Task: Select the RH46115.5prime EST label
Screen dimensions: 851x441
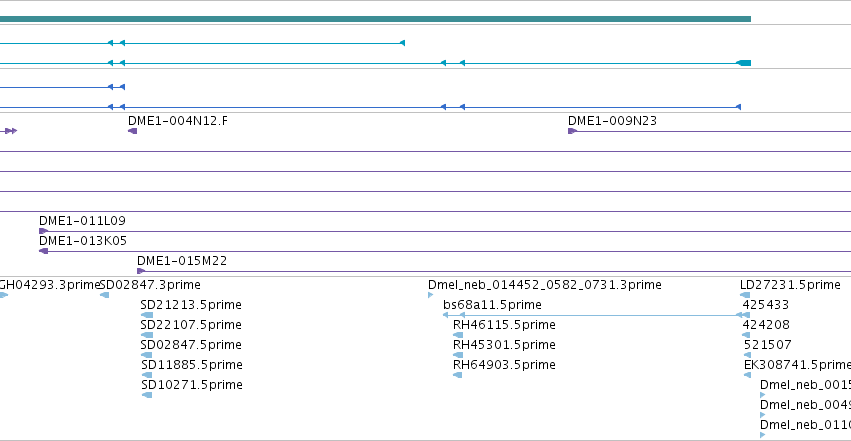Action: 504,325
